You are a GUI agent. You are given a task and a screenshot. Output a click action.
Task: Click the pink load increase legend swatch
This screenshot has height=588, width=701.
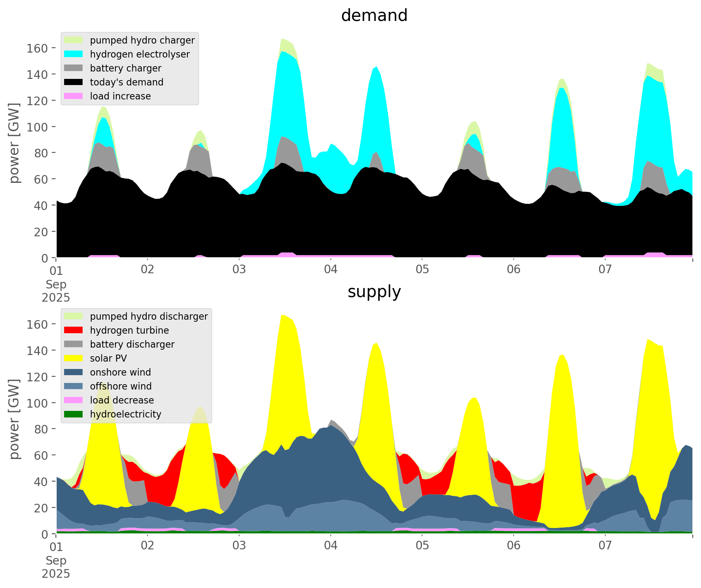click(74, 96)
